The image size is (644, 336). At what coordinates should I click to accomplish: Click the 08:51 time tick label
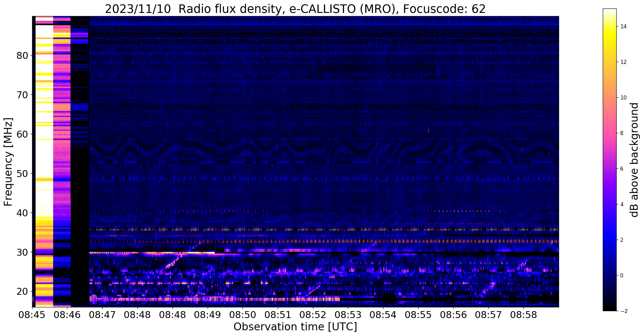point(277,315)
